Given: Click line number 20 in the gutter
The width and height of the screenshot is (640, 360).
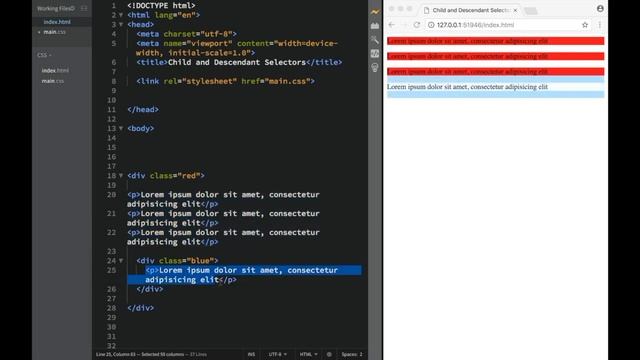Looking at the screenshot, I should click(111, 195).
